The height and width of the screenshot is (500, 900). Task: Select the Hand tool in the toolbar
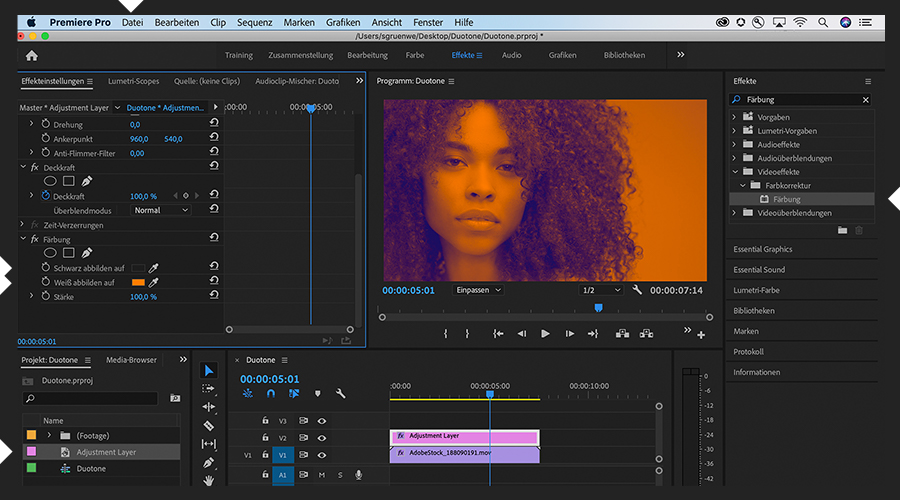(209, 481)
